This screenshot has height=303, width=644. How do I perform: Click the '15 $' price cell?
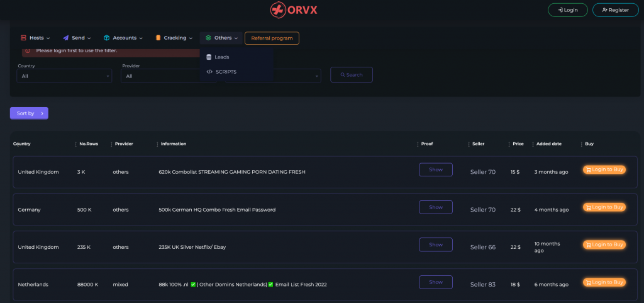[x=515, y=172]
